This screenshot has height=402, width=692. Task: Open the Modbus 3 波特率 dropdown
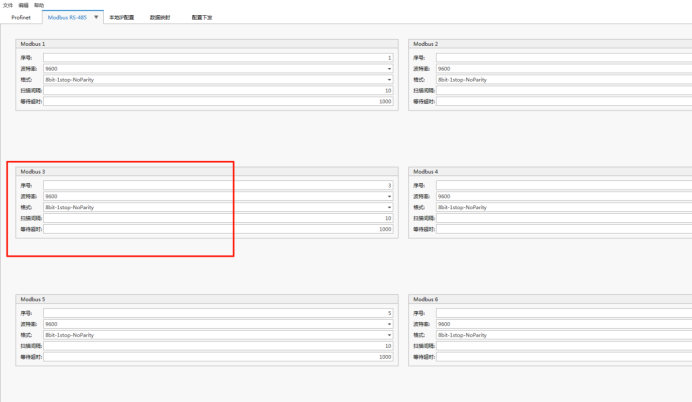[x=218, y=196]
